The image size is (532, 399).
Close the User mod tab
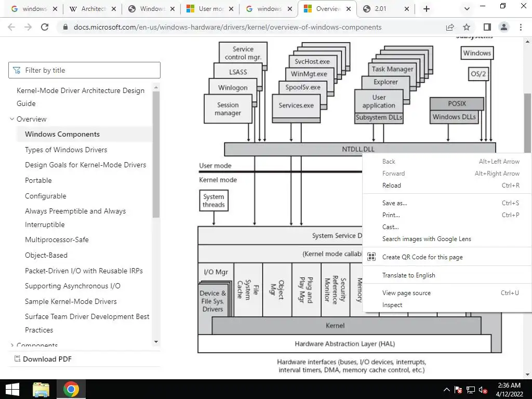click(x=231, y=9)
